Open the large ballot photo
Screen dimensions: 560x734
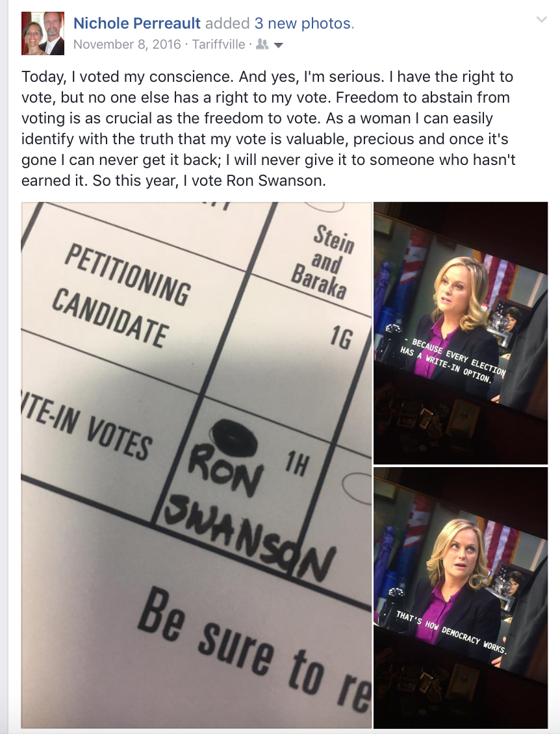[196, 465]
